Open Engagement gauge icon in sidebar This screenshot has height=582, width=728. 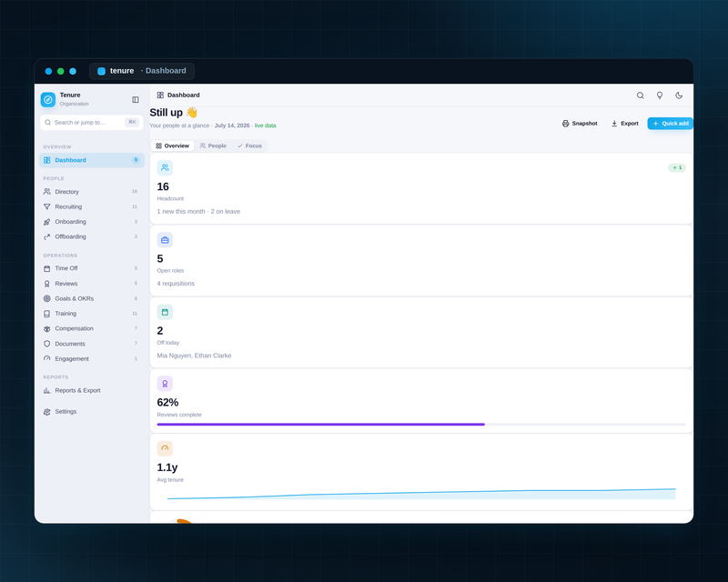coord(47,359)
